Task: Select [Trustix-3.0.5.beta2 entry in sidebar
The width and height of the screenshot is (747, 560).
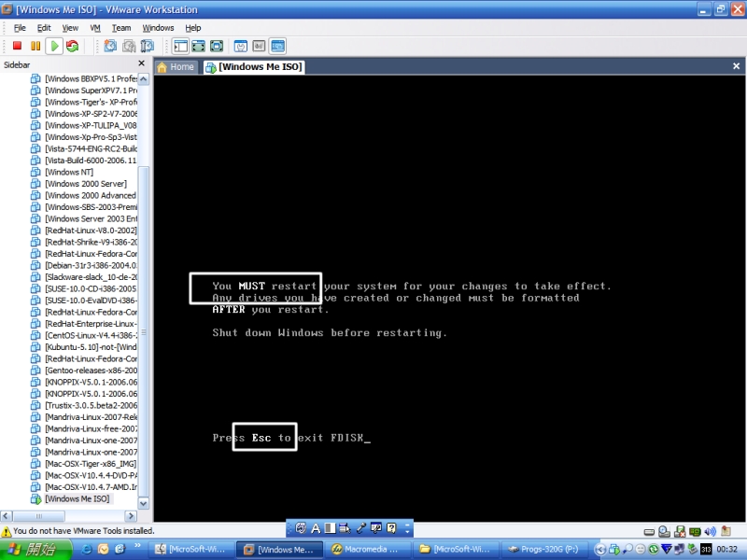Action: [x=83, y=405]
